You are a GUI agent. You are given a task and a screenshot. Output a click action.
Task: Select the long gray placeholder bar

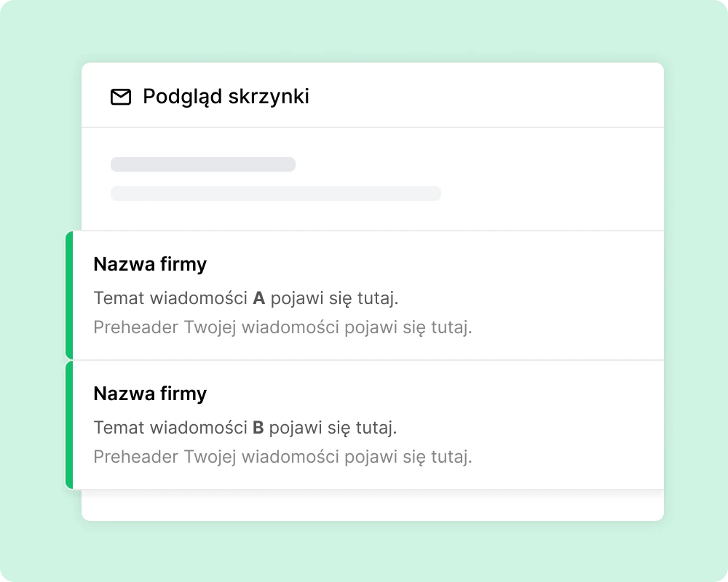click(276, 194)
